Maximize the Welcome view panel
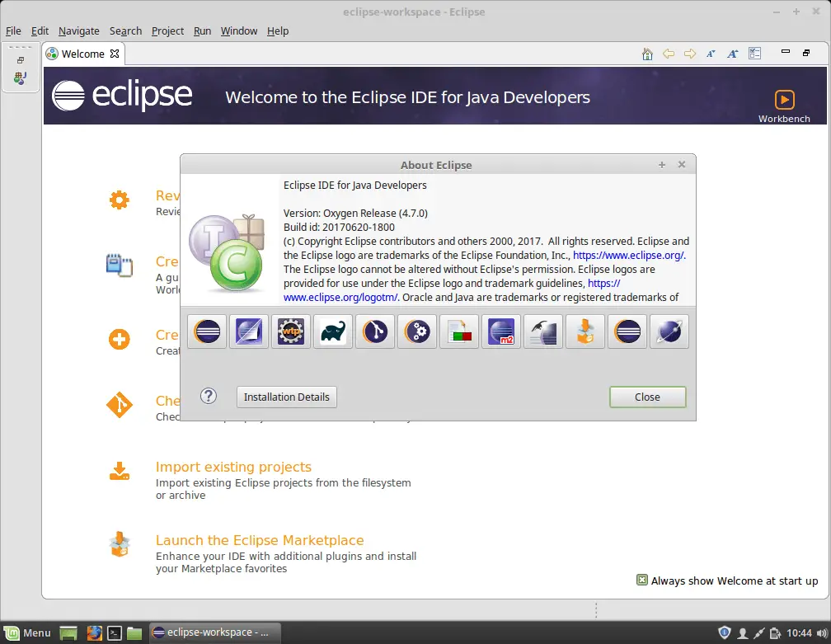831x644 pixels. click(x=806, y=53)
